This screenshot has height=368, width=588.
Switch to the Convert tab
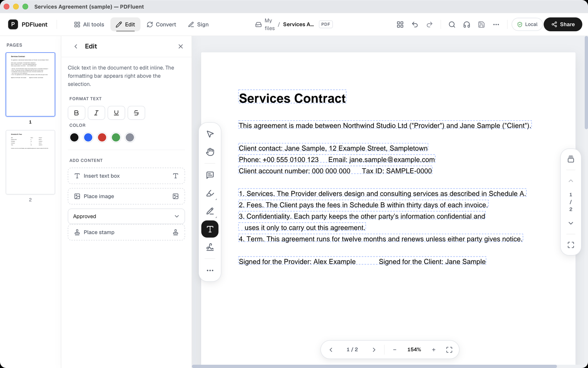[161, 24]
